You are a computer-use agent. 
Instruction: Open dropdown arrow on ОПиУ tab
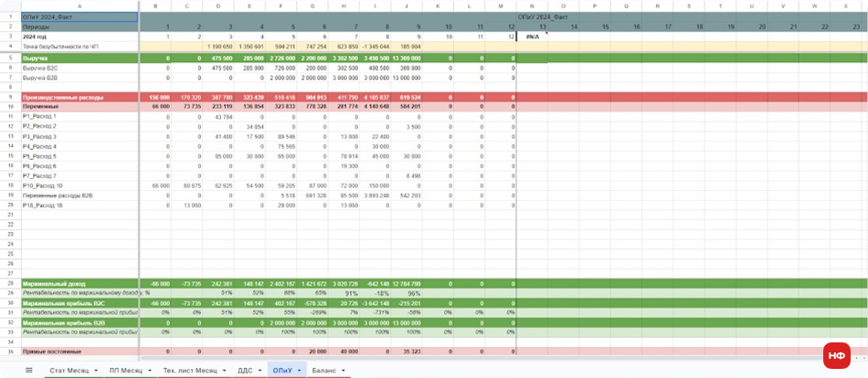click(298, 370)
